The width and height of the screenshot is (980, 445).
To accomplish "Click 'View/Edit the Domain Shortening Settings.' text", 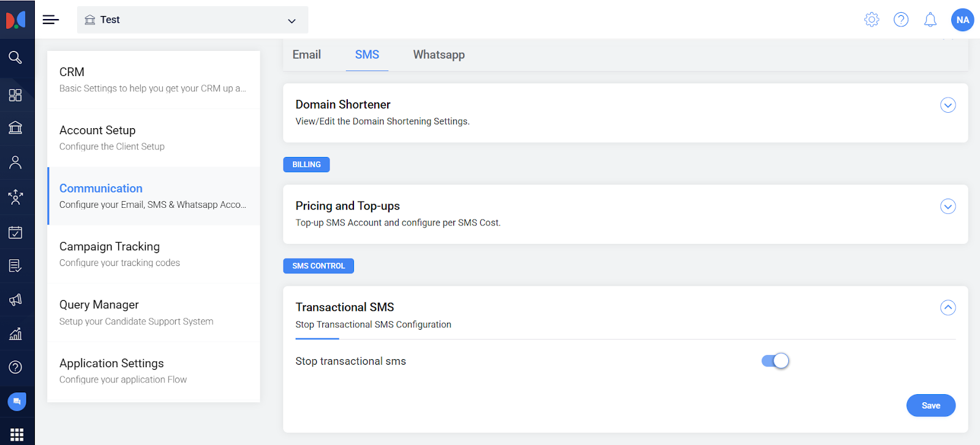I will pyautogui.click(x=382, y=121).
